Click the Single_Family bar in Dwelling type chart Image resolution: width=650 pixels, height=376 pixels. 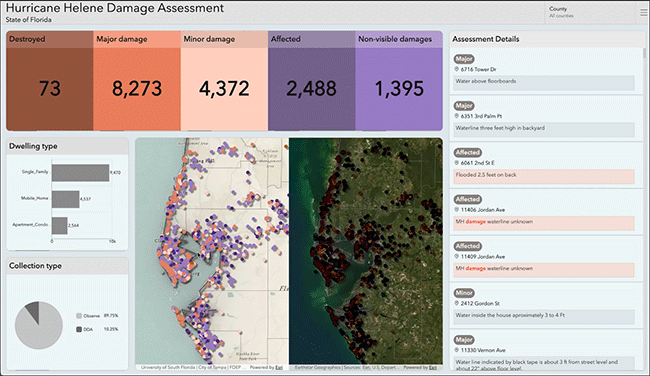(x=80, y=172)
